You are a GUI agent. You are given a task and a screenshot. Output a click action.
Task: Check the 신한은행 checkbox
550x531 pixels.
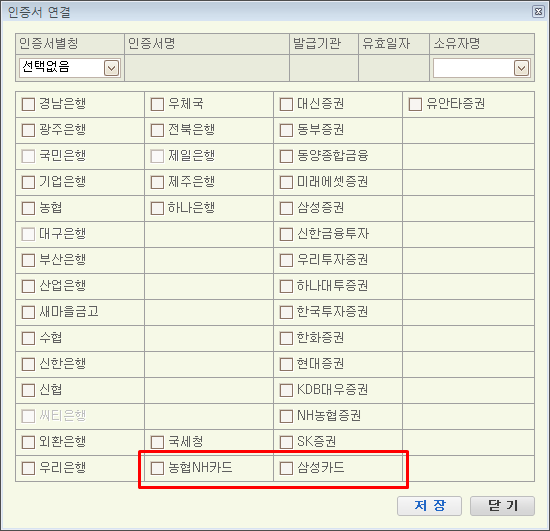coord(28,364)
